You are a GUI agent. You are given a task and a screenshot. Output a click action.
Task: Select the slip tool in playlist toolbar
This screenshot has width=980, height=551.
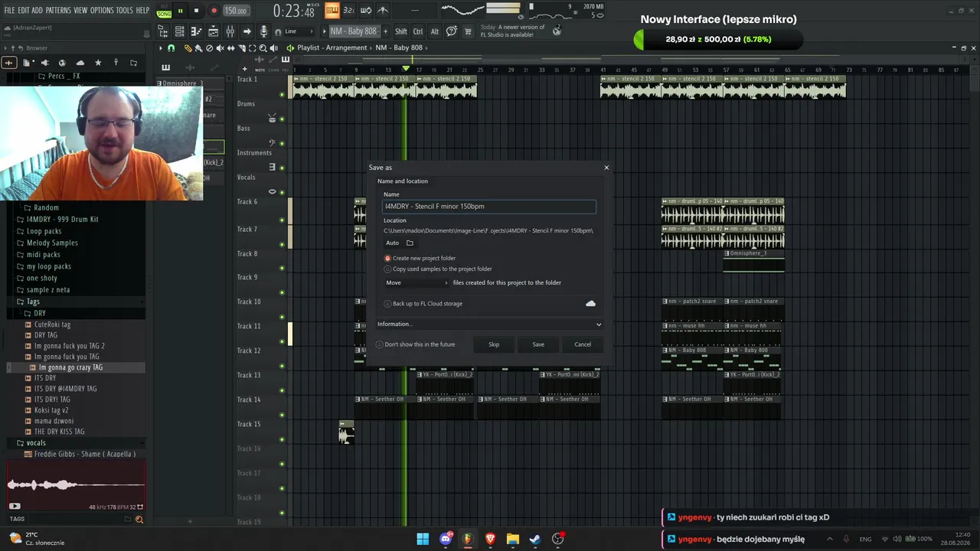231,48
